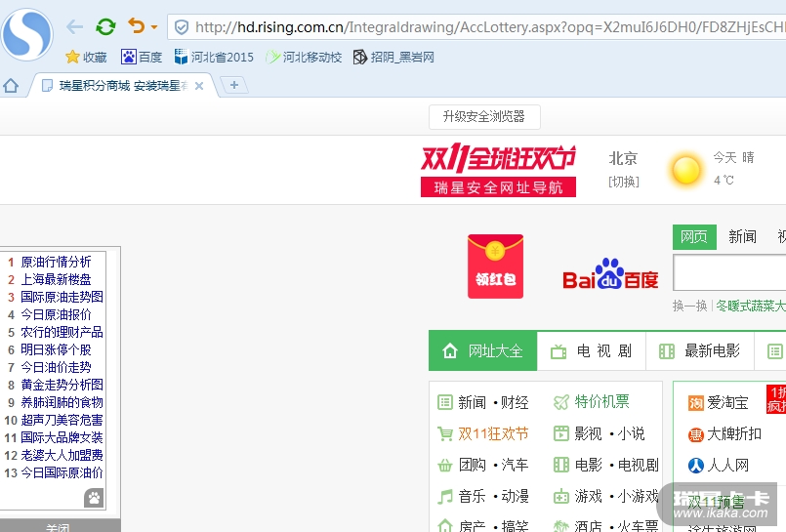Click the 人人网 logo icon
786x532 pixels.
point(696,466)
